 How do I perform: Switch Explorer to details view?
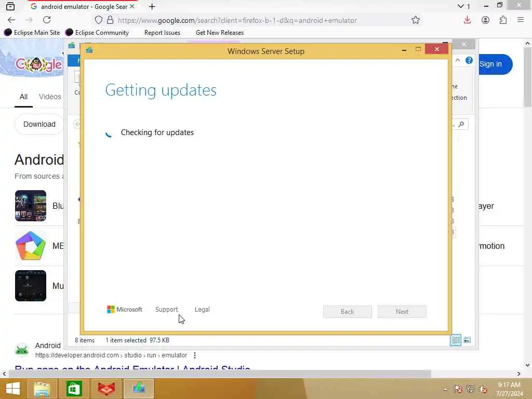[x=456, y=340]
